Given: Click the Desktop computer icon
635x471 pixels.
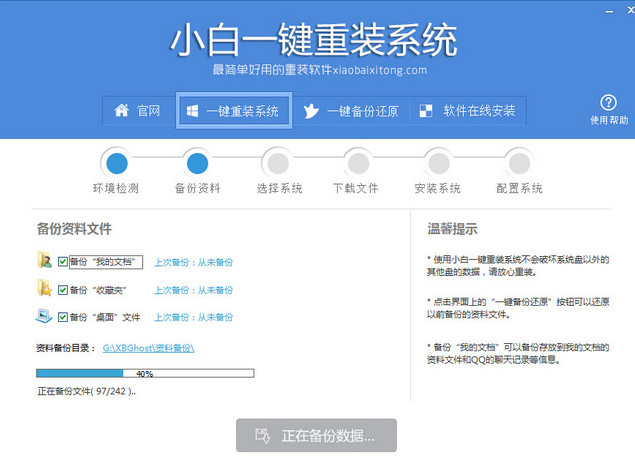Looking at the screenshot, I should (x=44, y=317).
